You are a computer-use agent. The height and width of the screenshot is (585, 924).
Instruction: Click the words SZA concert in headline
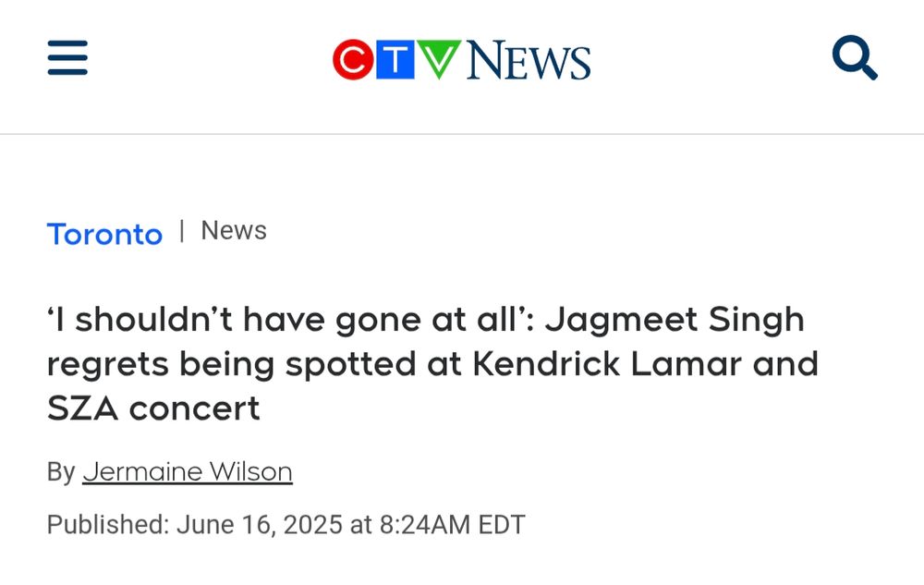pyautogui.click(x=153, y=408)
